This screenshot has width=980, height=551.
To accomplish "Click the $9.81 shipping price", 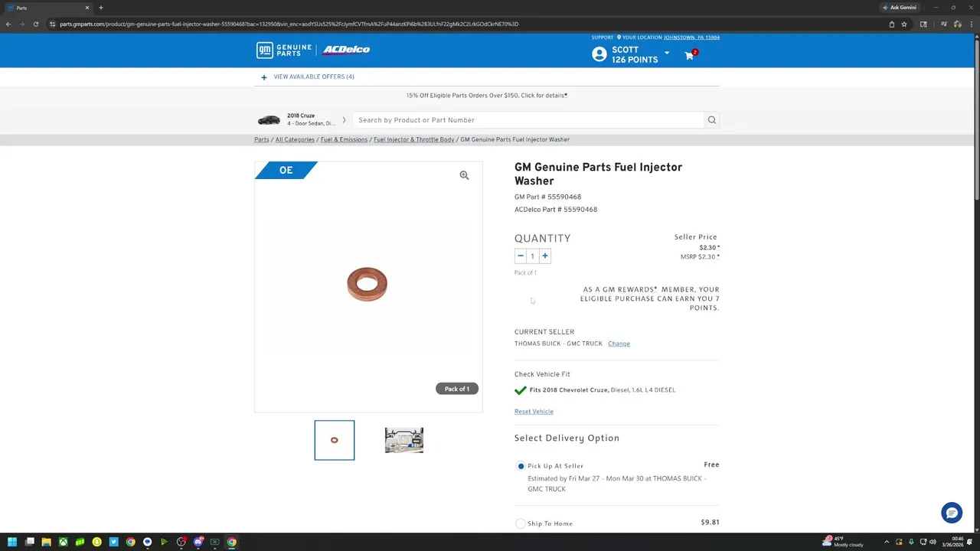I will (x=710, y=523).
